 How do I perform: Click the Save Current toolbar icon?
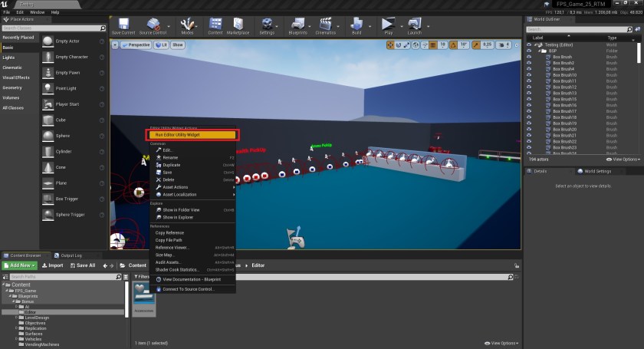(123, 25)
